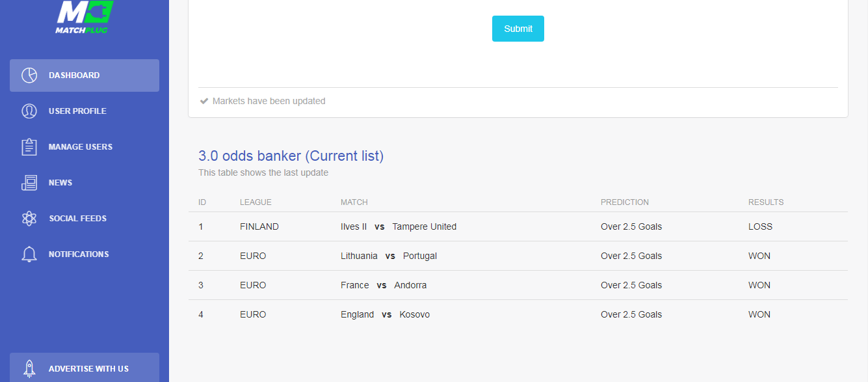868x382 pixels.
Task: Click the Social Feeds atom icon
Action: pos(29,219)
